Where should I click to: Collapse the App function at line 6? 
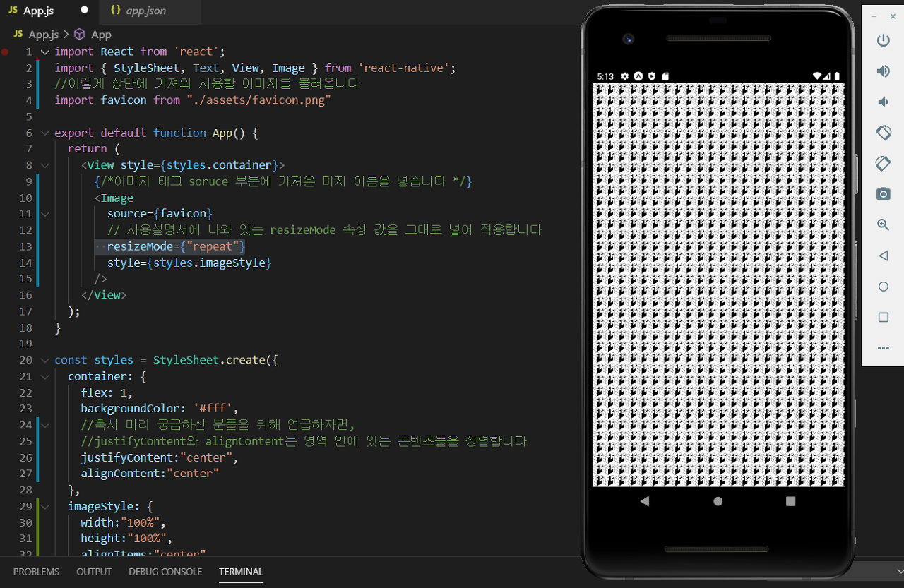tap(45, 133)
